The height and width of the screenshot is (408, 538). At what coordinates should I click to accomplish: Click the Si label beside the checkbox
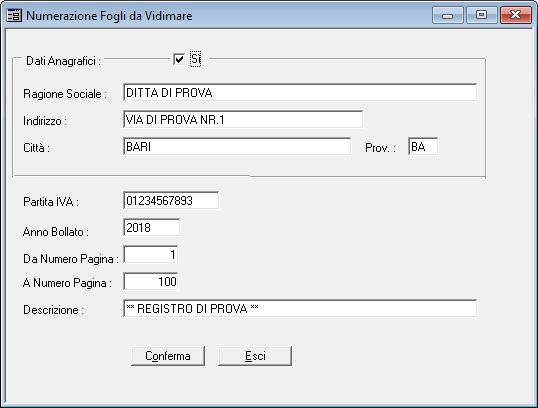[x=195, y=59]
